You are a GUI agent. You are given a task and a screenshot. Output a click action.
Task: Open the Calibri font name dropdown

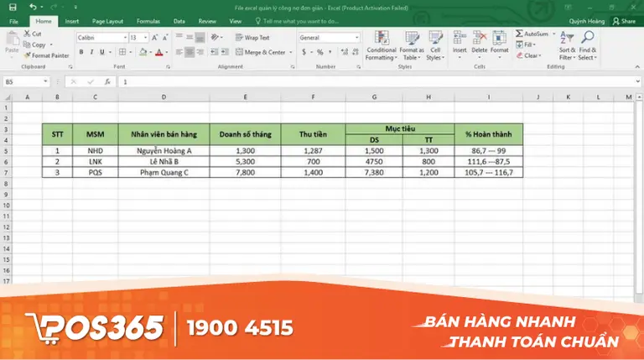coord(125,38)
